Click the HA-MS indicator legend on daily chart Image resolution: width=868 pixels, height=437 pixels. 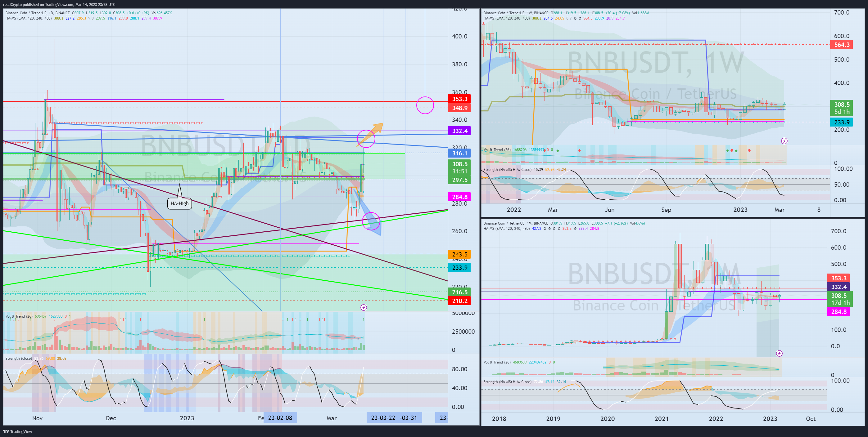coord(29,18)
